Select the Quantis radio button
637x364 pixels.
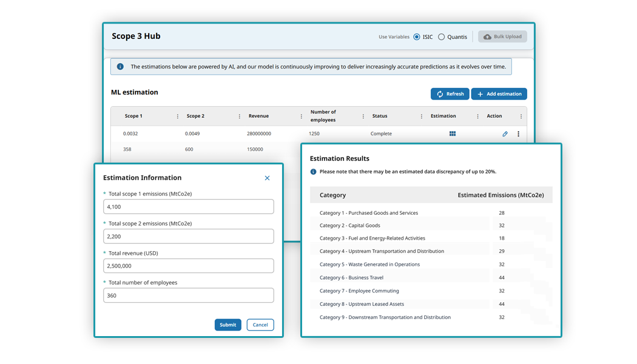442,36
